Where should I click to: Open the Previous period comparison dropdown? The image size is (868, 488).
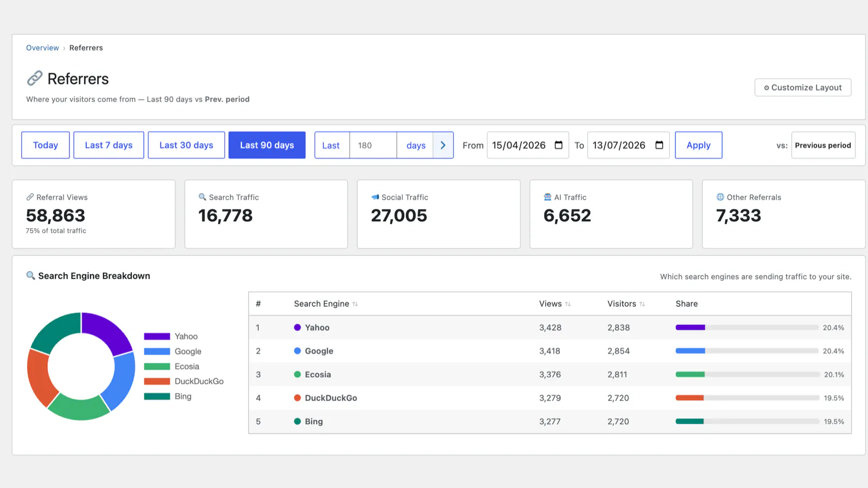pyautogui.click(x=823, y=145)
